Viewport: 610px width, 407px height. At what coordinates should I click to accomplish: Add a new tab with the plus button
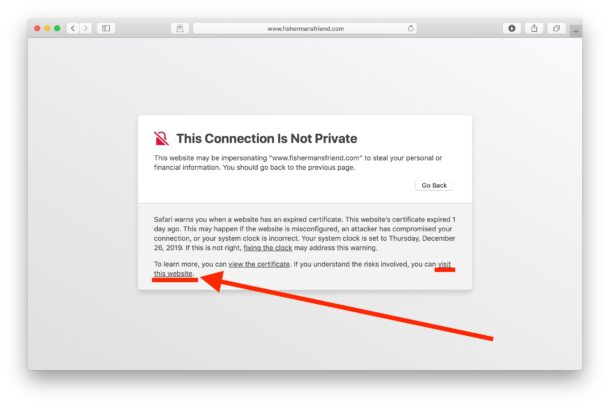point(576,31)
